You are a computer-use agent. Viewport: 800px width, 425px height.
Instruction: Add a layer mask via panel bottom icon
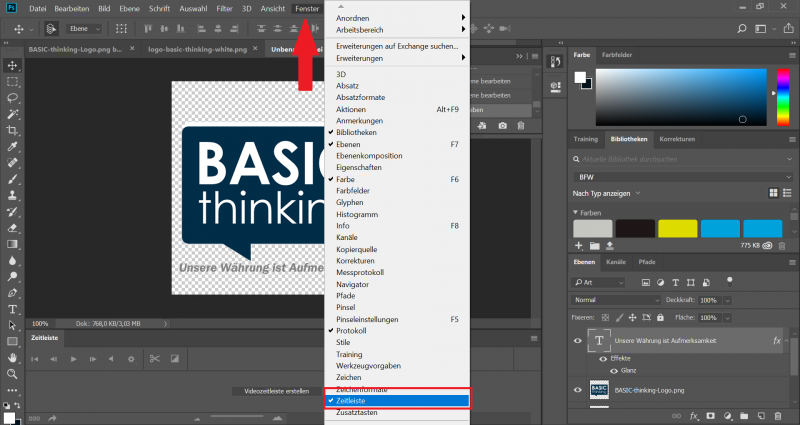pyautogui.click(x=711, y=416)
